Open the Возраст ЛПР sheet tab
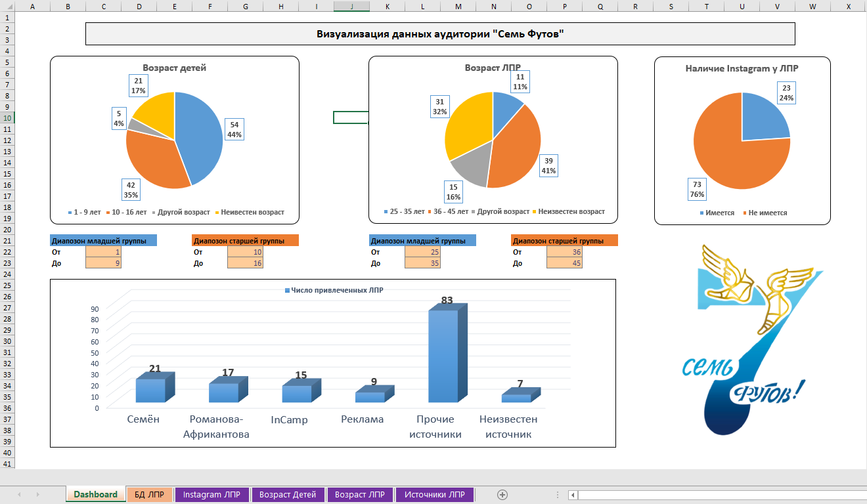Screen dimensions: 867x504 point(360,494)
